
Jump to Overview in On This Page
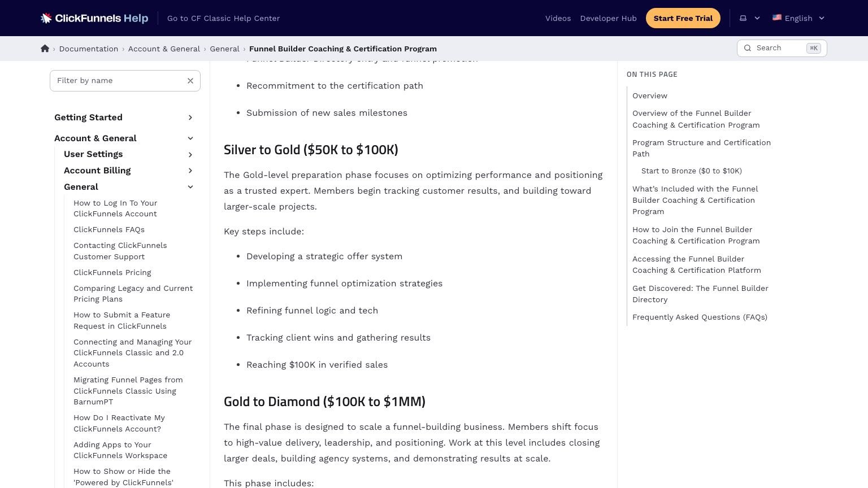click(650, 96)
